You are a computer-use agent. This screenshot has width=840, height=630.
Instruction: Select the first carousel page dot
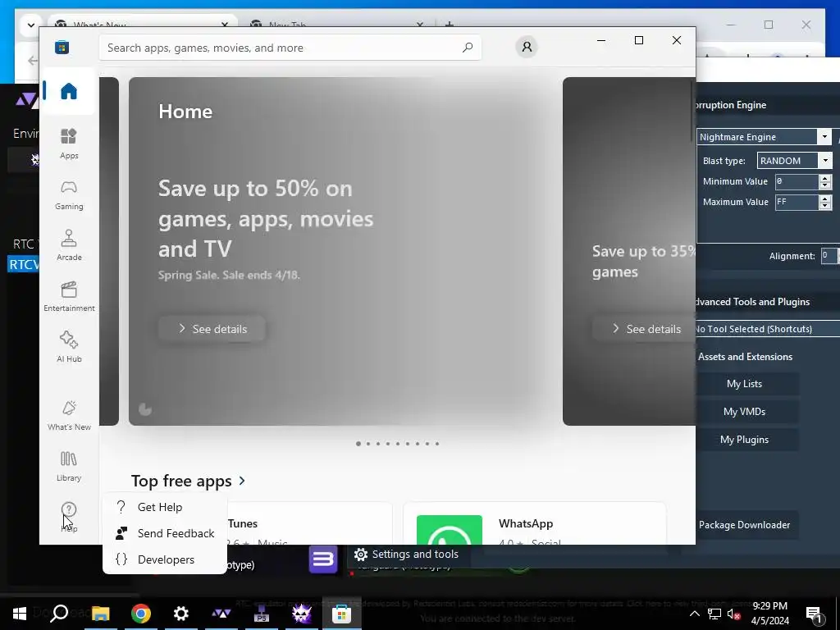(358, 444)
